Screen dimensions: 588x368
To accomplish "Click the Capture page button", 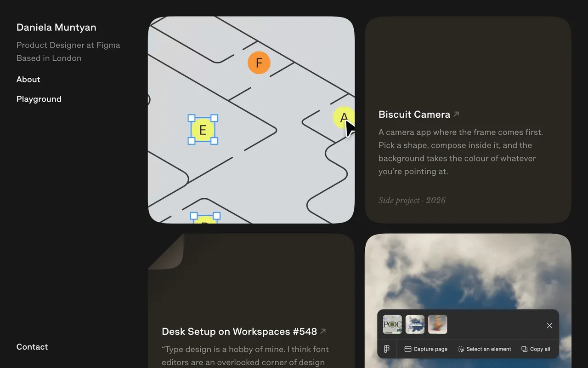I will pos(426,349).
